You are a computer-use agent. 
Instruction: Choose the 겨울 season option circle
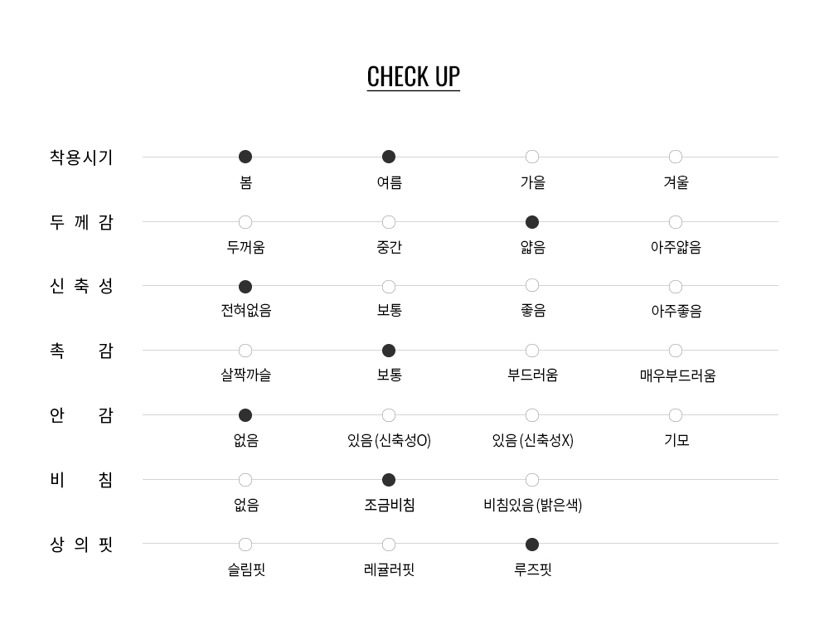click(x=676, y=157)
